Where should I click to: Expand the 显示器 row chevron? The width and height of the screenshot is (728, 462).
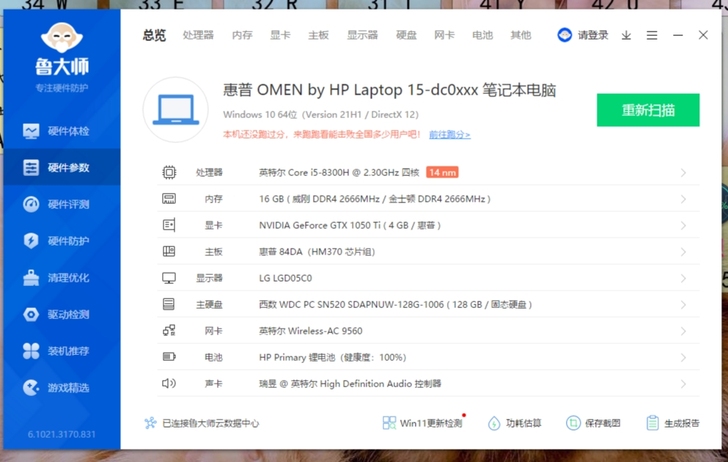pos(683,279)
